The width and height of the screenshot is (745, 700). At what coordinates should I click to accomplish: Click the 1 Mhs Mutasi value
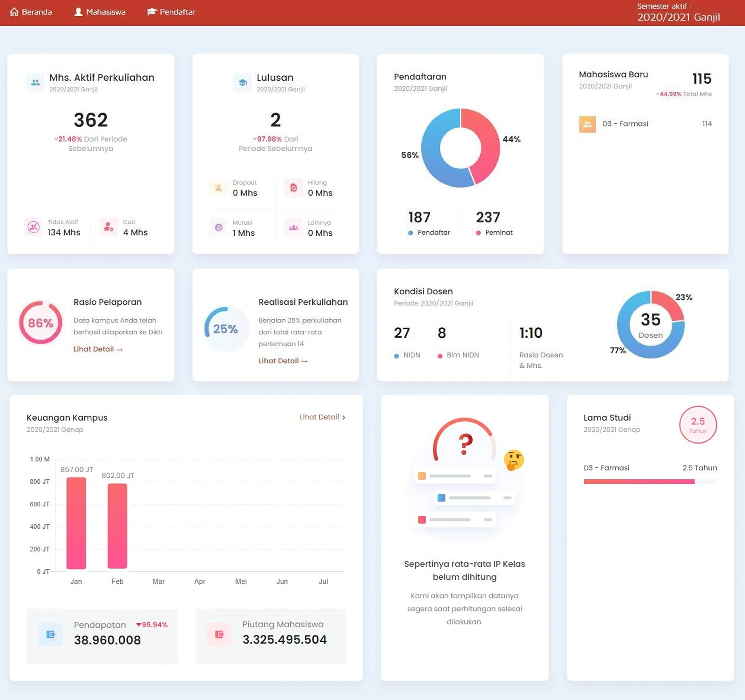pyautogui.click(x=244, y=233)
